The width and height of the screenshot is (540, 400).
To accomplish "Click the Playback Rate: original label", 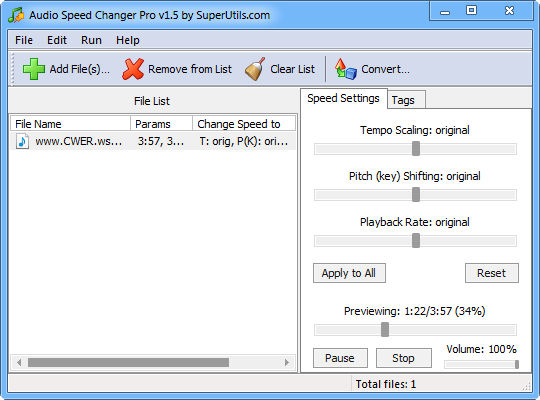I will coord(415,222).
